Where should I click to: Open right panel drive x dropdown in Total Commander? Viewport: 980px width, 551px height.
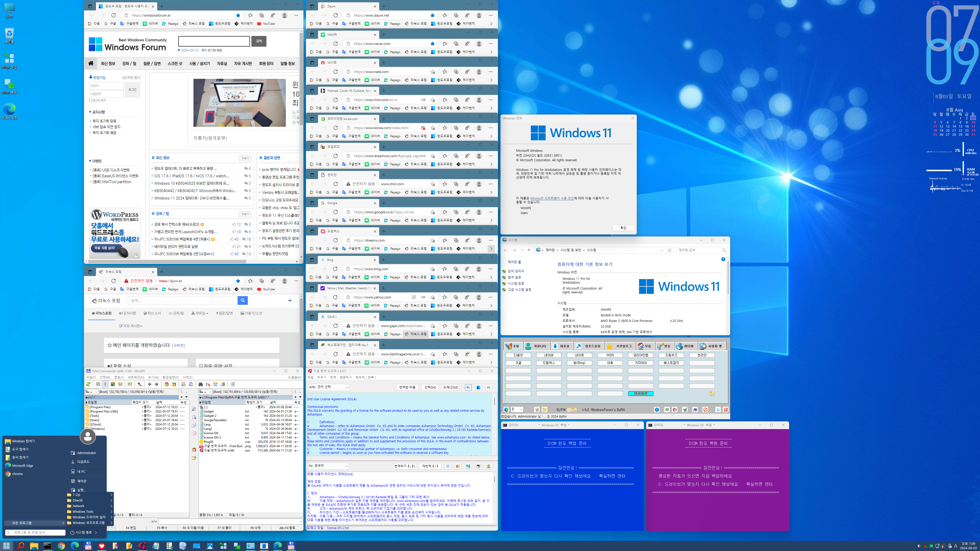pos(206,392)
